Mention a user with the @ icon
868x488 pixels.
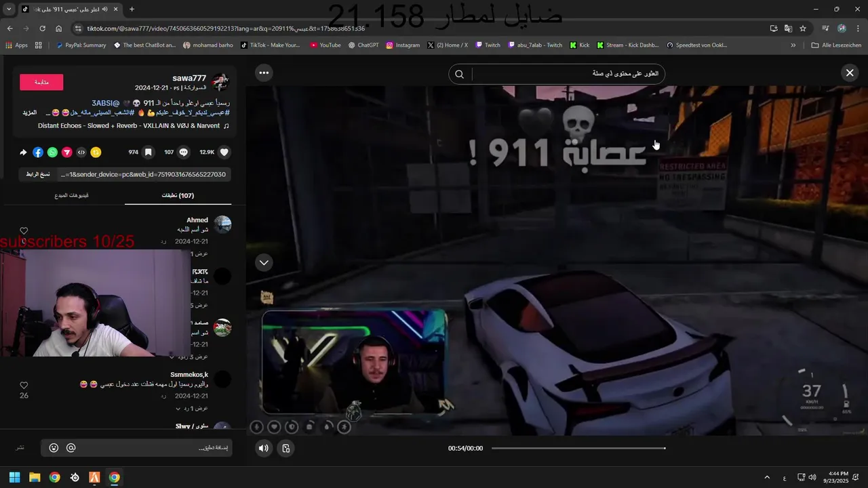point(71,448)
